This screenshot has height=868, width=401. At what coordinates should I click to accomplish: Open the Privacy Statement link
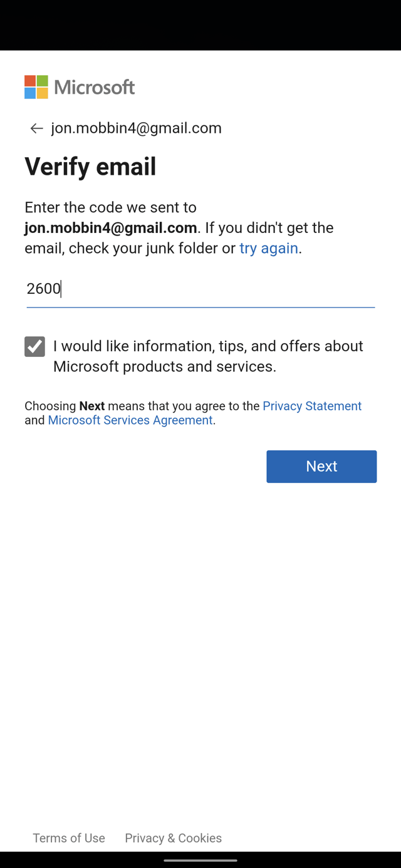pos(312,406)
